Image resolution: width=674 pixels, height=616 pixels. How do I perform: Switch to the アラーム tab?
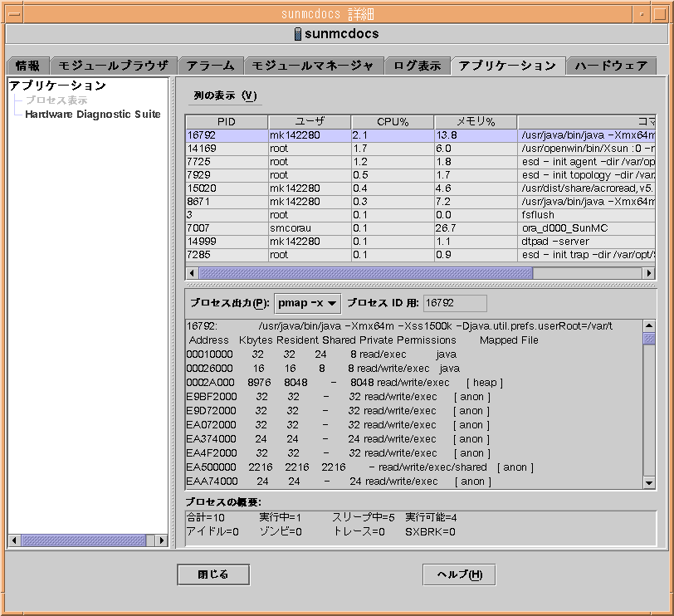pos(211,66)
